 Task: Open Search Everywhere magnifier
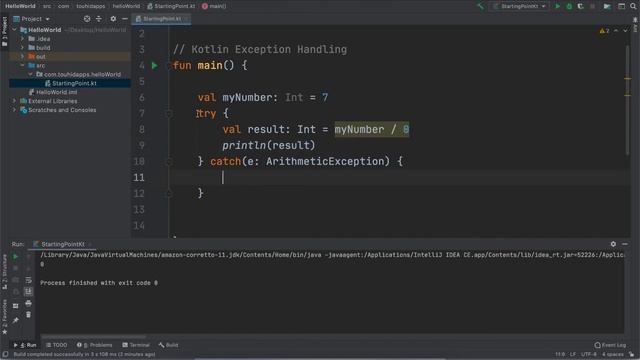click(633, 6)
